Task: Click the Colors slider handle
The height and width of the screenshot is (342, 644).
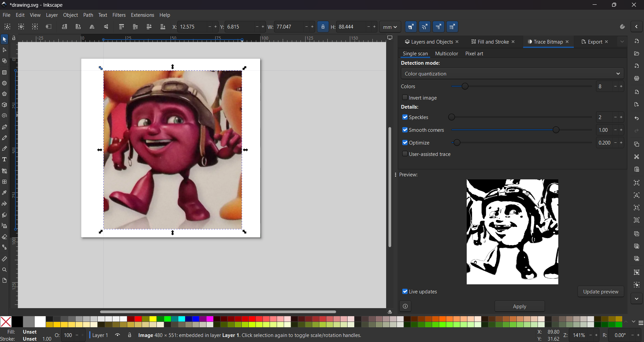Action: pyautogui.click(x=465, y=86)
